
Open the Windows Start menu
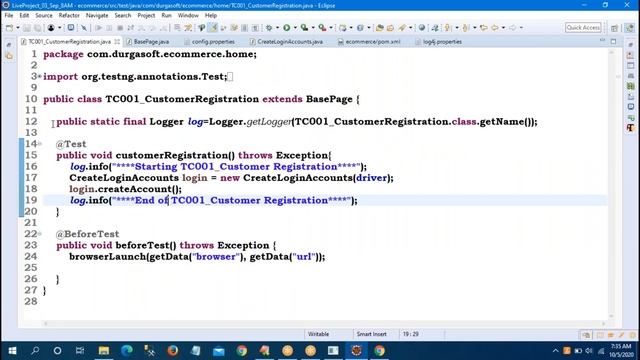[12, 351]
